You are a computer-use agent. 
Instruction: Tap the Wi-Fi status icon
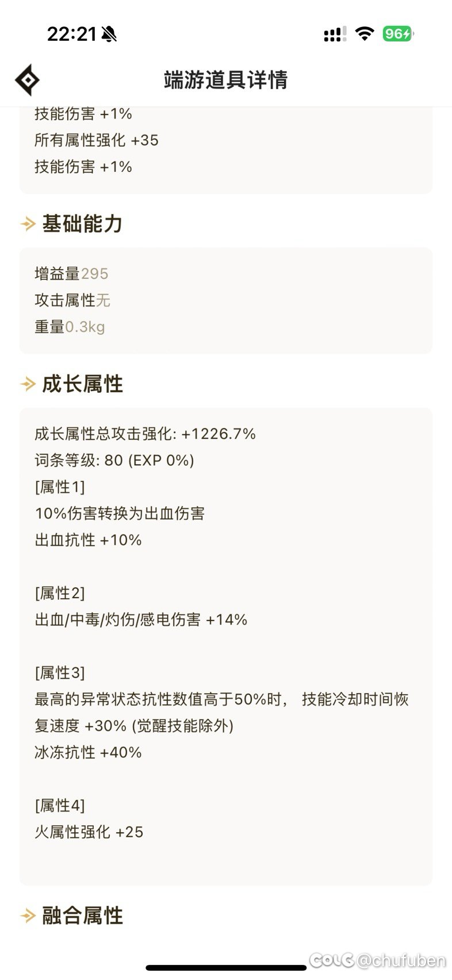[365, 34]
